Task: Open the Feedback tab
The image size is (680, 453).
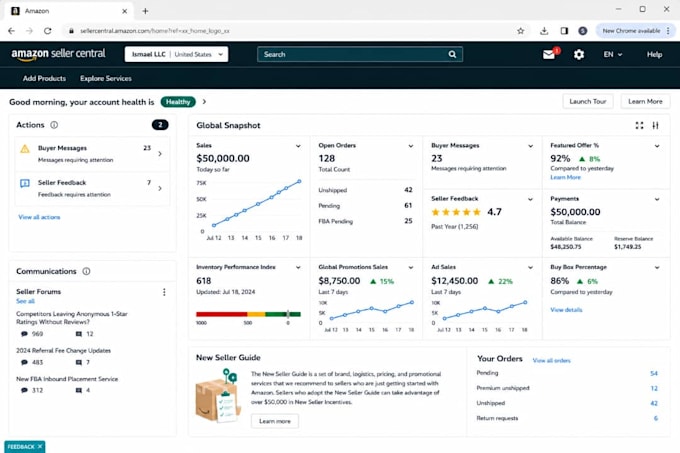Action: point(20,446)
